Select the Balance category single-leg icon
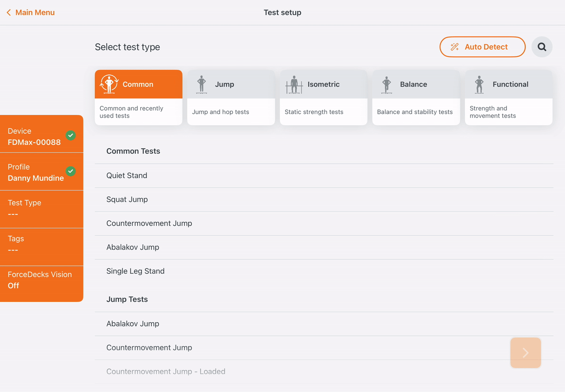565x392 pixels. [387, 84]
